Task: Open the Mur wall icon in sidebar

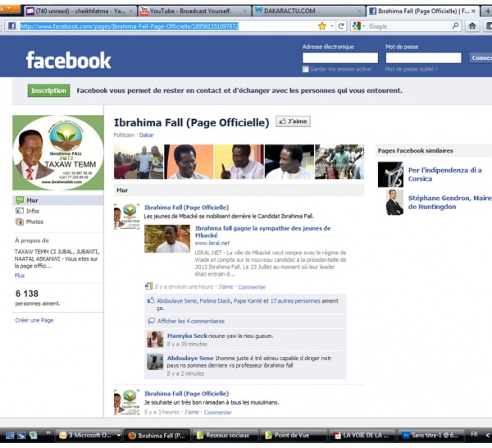Action: (x=20, y=200)
